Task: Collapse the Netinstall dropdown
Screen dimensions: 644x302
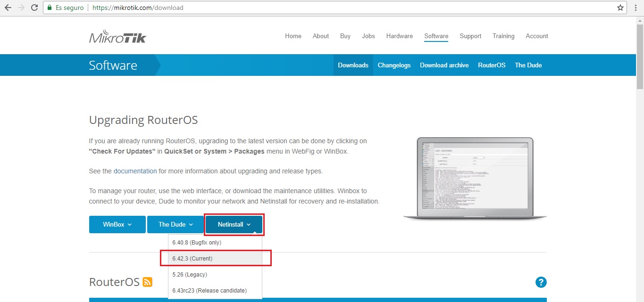Action: tap(234, 224)
